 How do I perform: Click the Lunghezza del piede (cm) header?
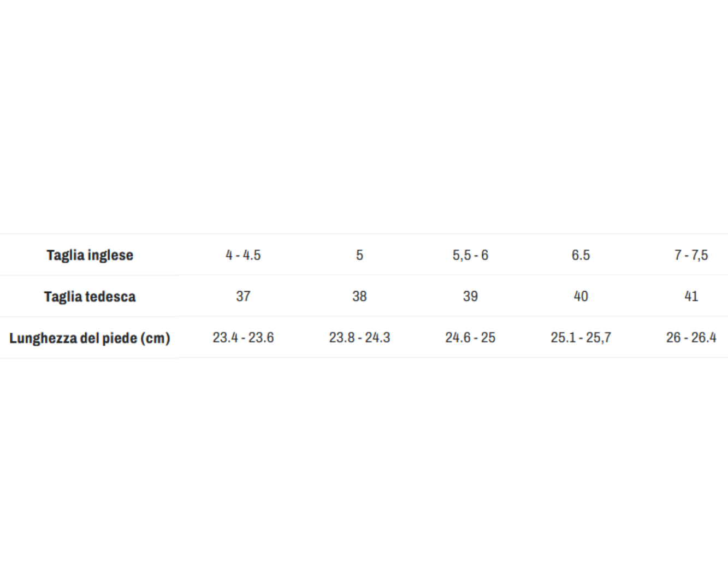[x=90, y=338]
